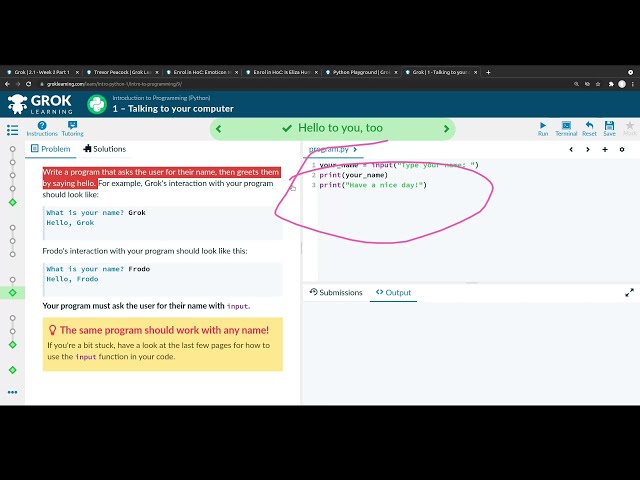Open the Terminal icon in toolbar

566,129
